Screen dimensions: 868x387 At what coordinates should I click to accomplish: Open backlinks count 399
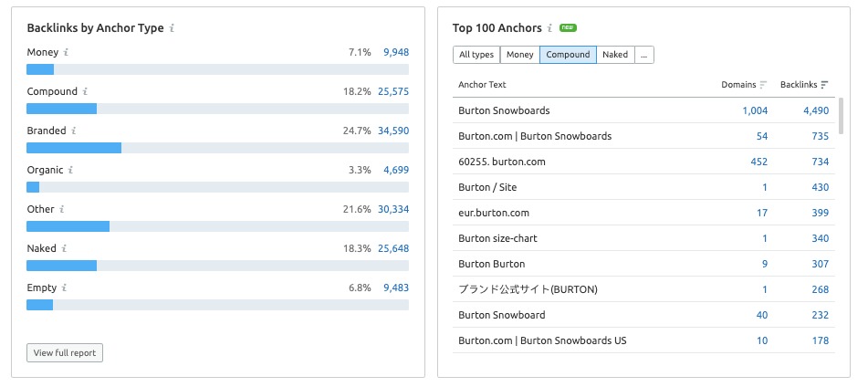pos(821,213)
